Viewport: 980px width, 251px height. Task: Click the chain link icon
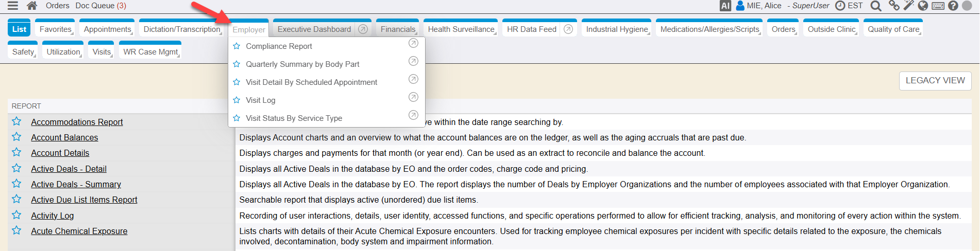(x=894, y=6)
